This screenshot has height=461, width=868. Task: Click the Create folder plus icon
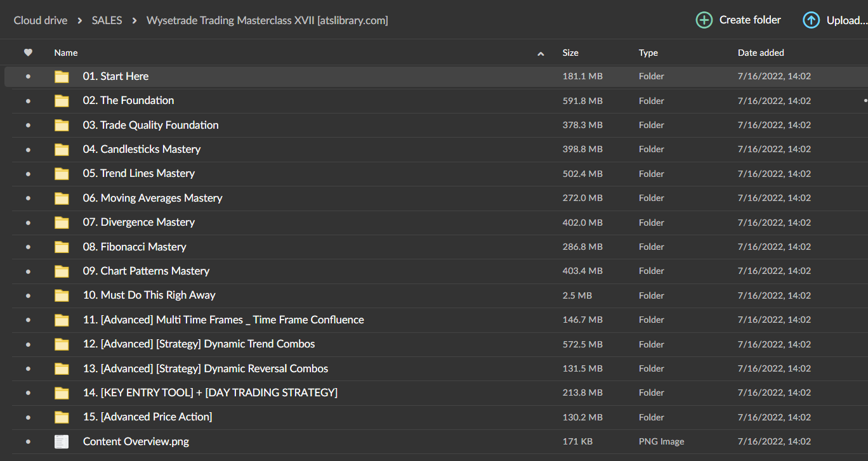point(704,20)
